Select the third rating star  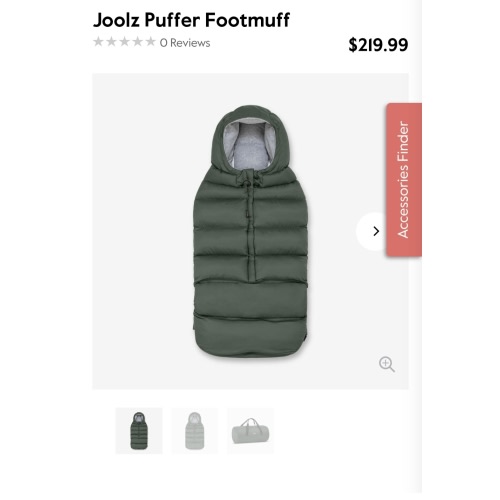click(x=124, y=42)
